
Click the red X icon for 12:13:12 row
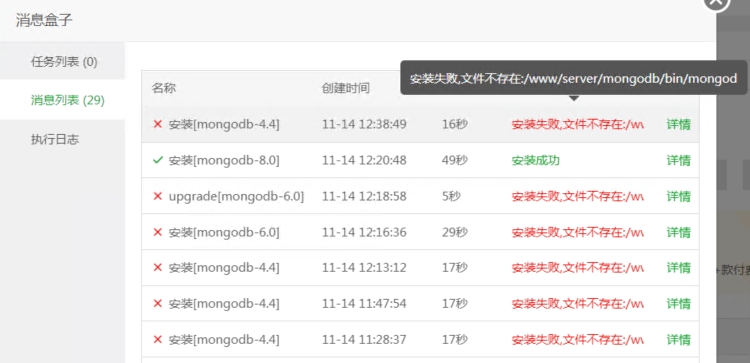coord(157,267)
